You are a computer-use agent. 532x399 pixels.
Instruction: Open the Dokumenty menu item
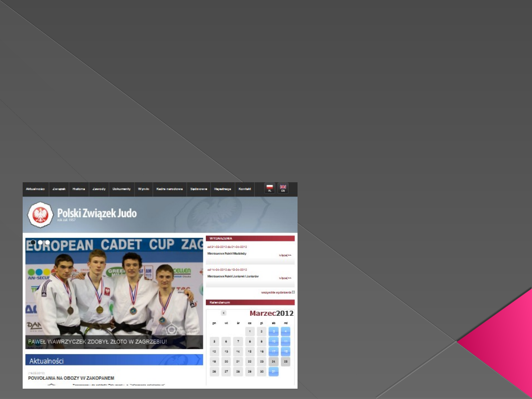pyautogui.click(x=121, y=189)
